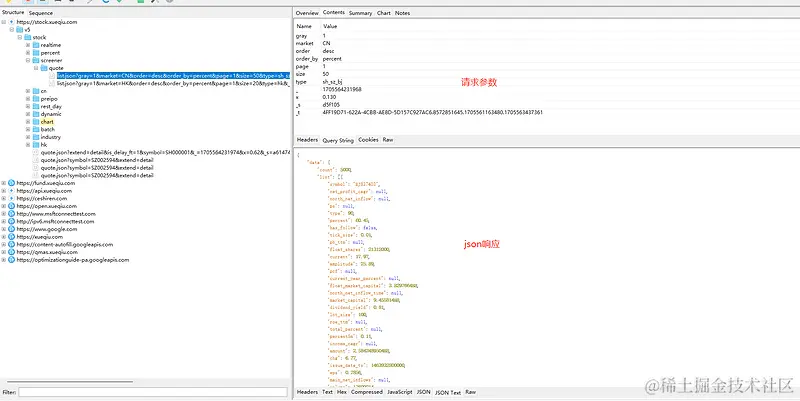Click the ipv6.msftconnecttest.com globe icon
The width and height of the screenshot is (800, 401).
coord(12,221)
